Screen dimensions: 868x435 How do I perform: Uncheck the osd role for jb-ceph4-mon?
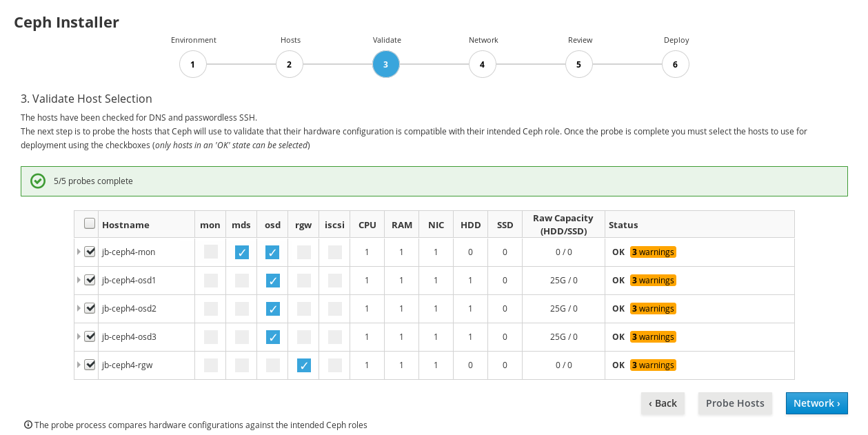(273, 252)
